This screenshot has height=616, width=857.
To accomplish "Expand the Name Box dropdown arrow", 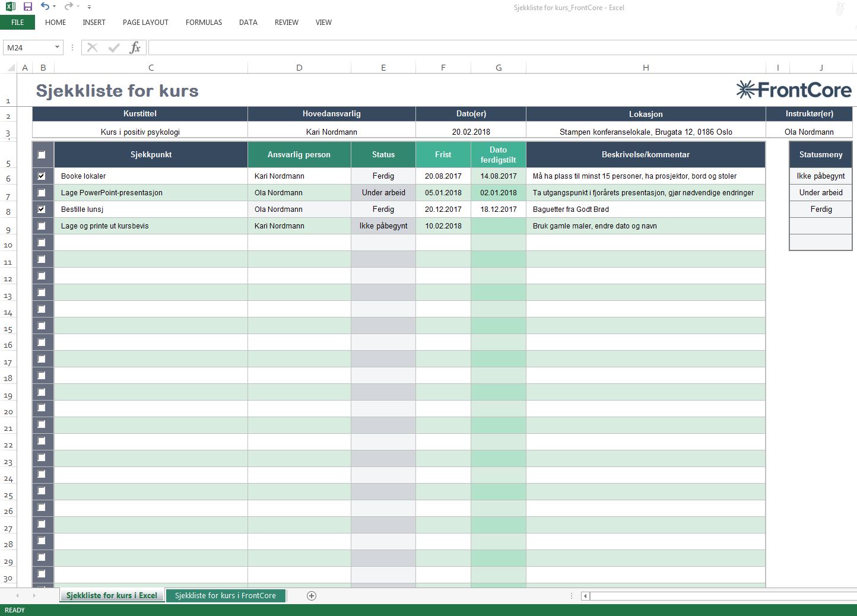I will [x=57, y=47].
